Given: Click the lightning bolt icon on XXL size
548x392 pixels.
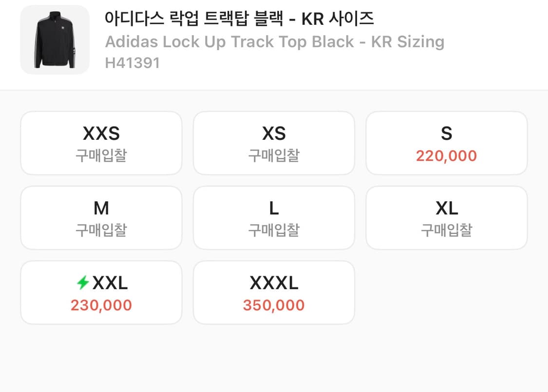Looking at the screenshot, I should [84, 282].
